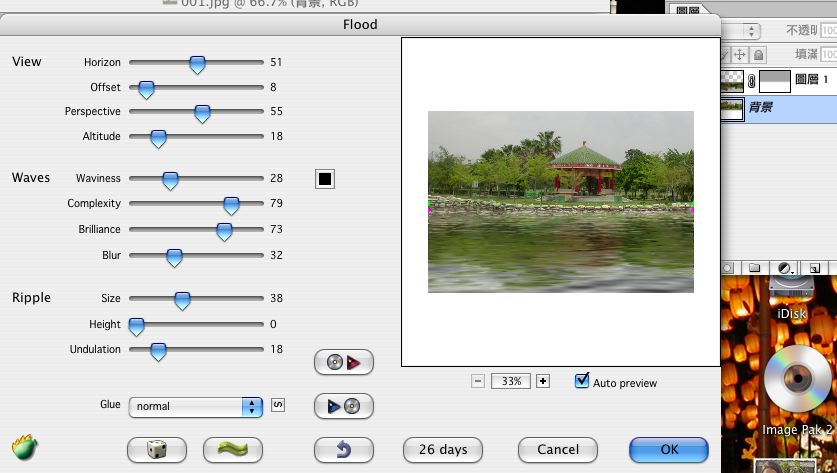Viewport: 837px width, 473px height.
Task: Open the Glue mode dropdown
Action: coord(195,407)
